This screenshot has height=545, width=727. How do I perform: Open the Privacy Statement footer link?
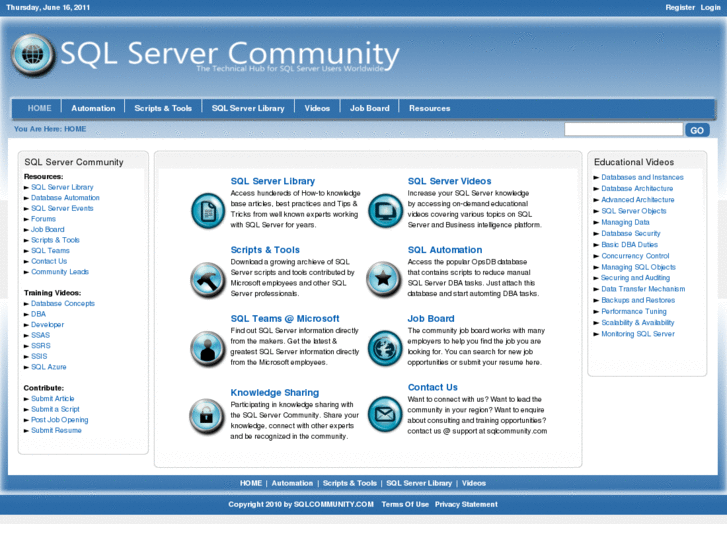click(x=466, y=505)
